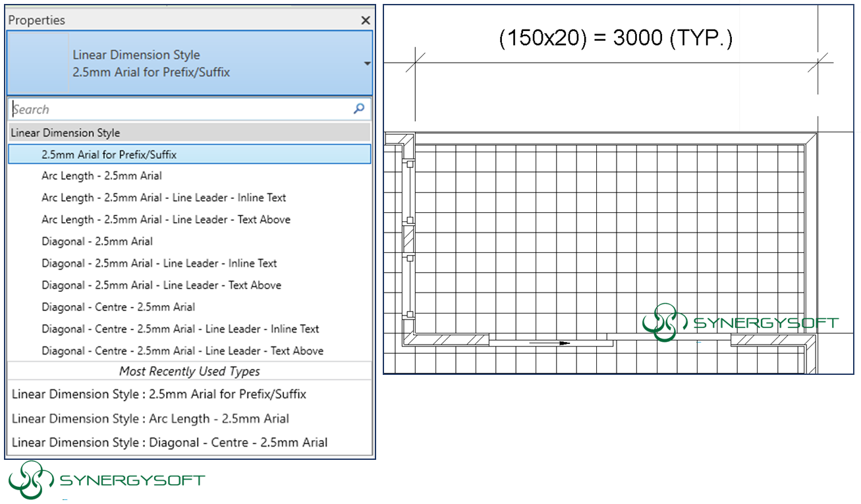Image resolution: width=861 pixels, height=504 pixels.
Task: Choose Diagonal Centre Line Leader Inline Text
Action: point(180,329)
